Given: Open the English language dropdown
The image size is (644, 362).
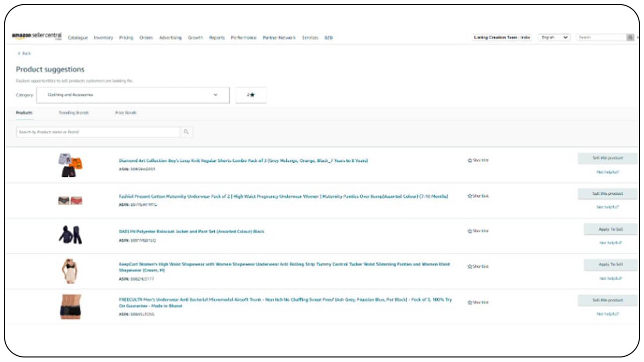Looking at the screenshot, I should (x=554, y=38).
